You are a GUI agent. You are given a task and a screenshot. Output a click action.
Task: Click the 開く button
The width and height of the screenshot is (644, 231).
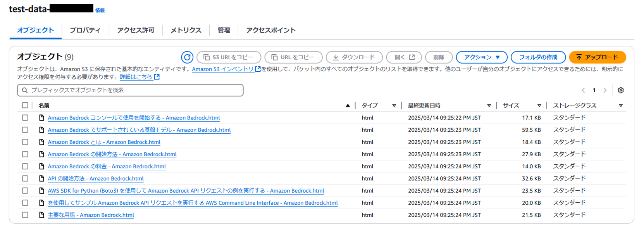404,57
